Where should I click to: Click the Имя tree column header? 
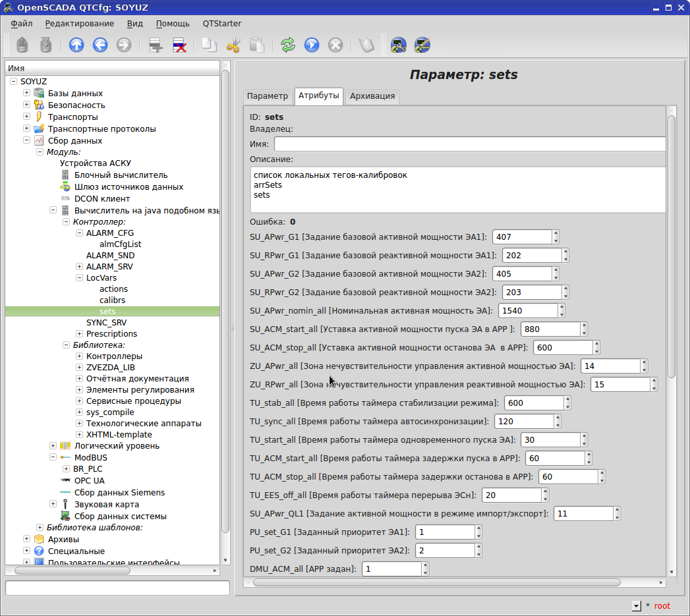click(x=112, y=69)
